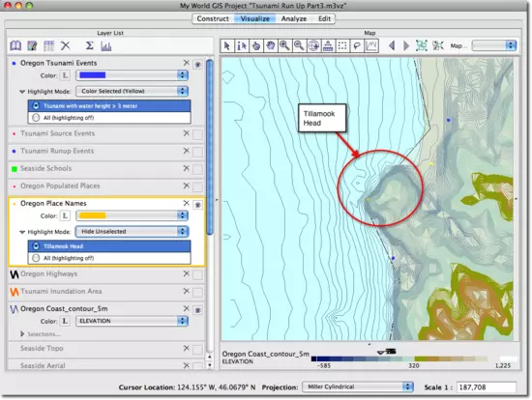Switch to the Analyze tab
The height and width of the screenshot is (400, 532).
coord(294,18)
